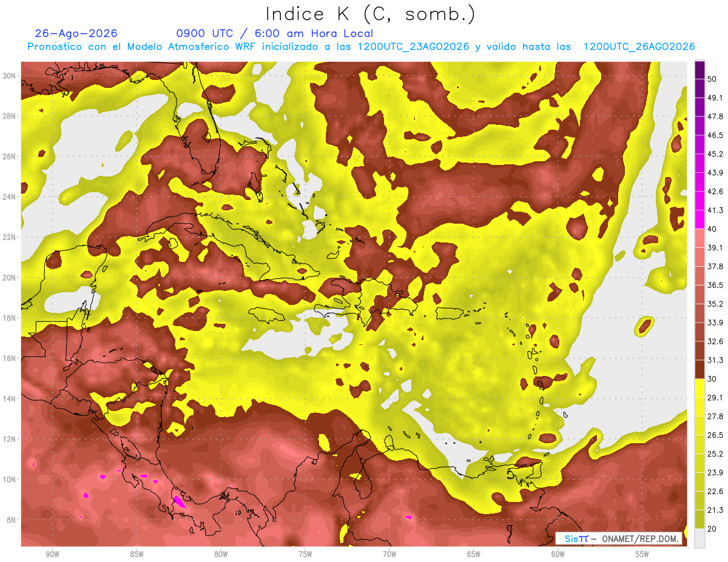Click colorbar value 26.5

pyautogui.click(x=715, y=435)
